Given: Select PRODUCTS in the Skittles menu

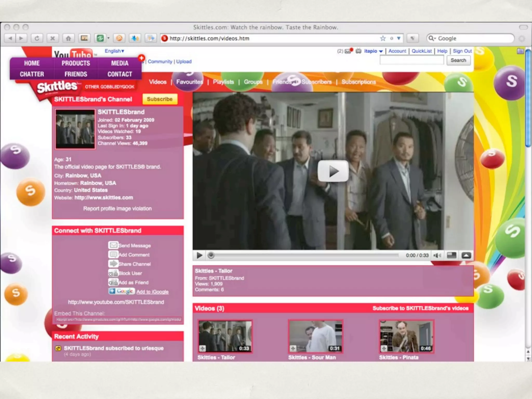Looking at the screenshot, I should click(76, 63).
